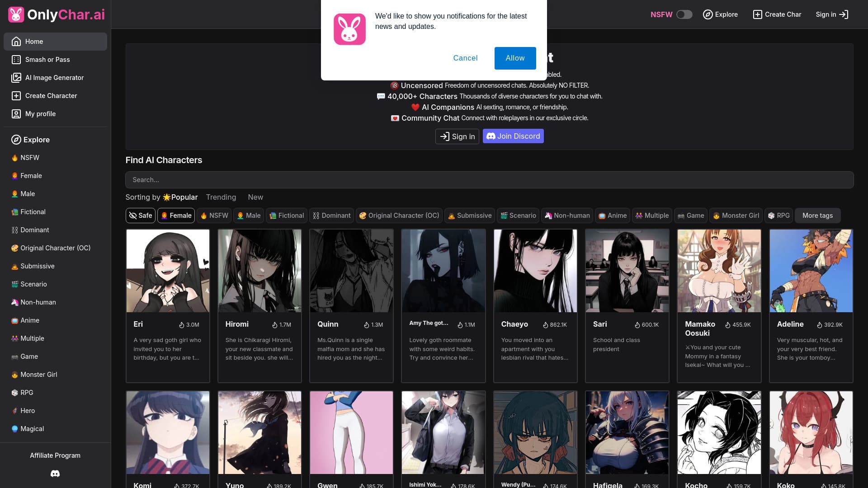The image size is (868, 488).
Task: Open the Anime category from the sidebar
Action: coord(29,320)
